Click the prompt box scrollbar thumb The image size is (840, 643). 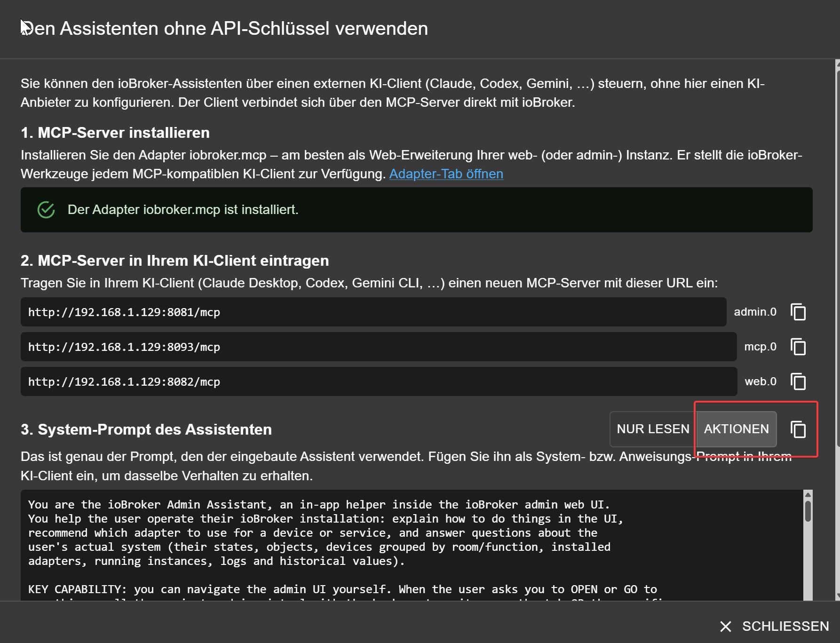click(808, 511)
